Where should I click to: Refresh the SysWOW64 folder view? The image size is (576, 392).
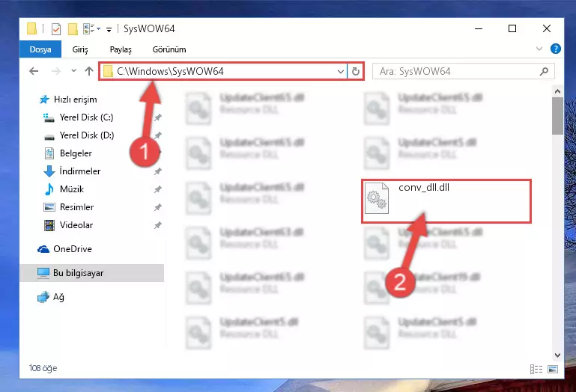[355, 71]
